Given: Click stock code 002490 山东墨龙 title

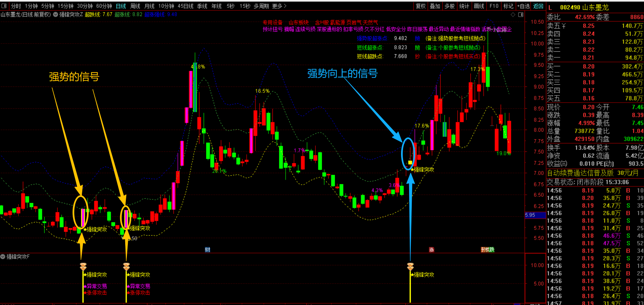Looking at the screenshot, I should 584,7.
